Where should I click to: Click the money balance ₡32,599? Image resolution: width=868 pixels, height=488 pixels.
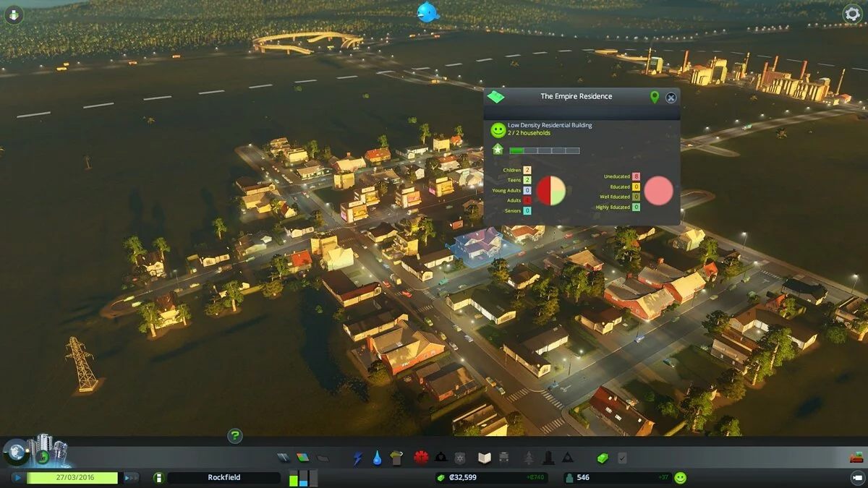462,478
